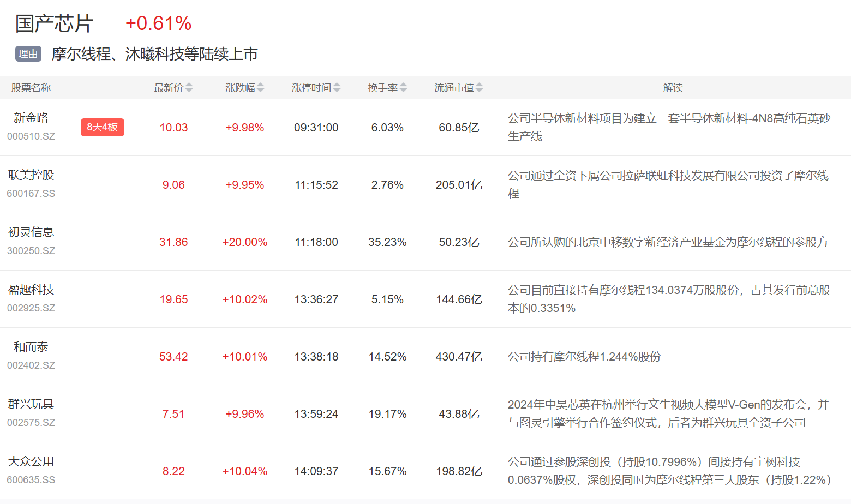Select the 初灵信息 stock row
The width and height of the screenshot is (851, 504).
(x=31, y=232)
